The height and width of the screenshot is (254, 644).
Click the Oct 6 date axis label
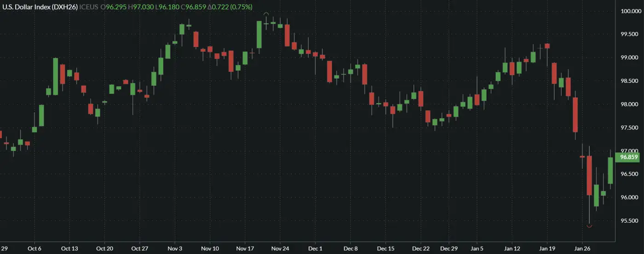point(34,248)
